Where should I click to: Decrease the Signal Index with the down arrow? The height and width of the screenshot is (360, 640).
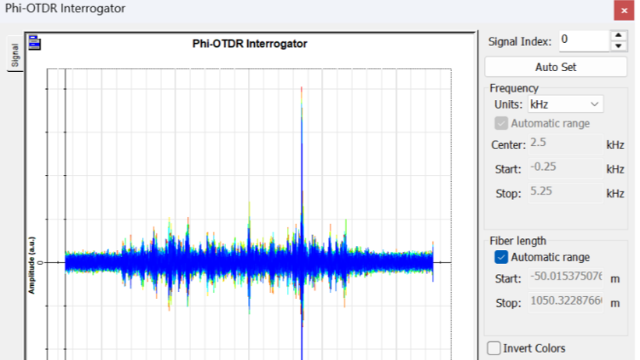click(618, 46)
